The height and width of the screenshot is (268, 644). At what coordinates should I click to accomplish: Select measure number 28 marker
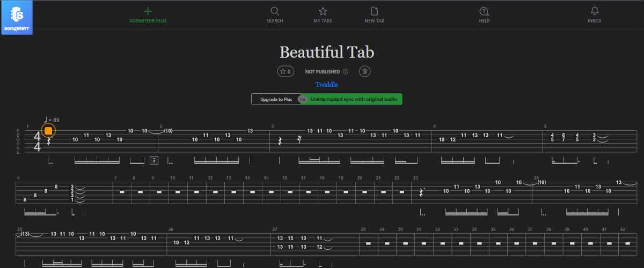(363, 229)
